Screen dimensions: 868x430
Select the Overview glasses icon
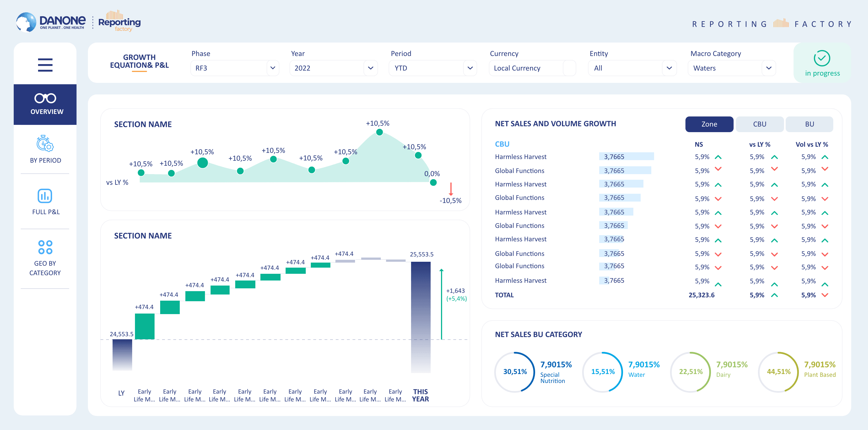click(45, 98)
